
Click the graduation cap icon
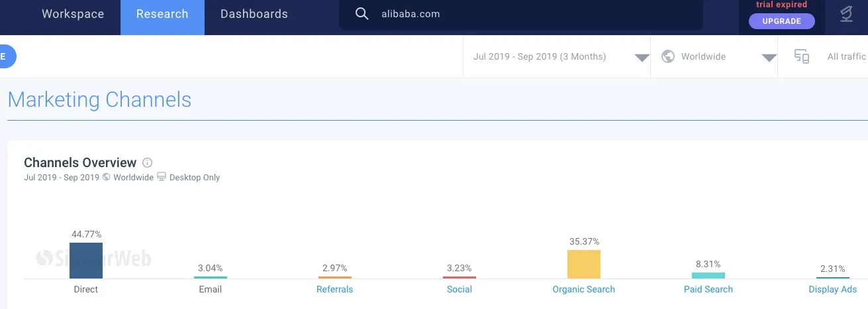tap(846, 15)
